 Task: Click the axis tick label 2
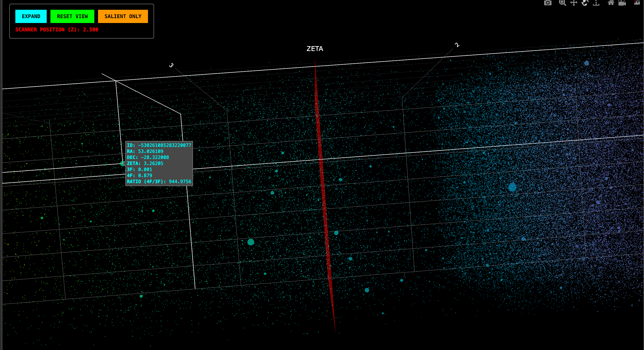pos(457,45)
